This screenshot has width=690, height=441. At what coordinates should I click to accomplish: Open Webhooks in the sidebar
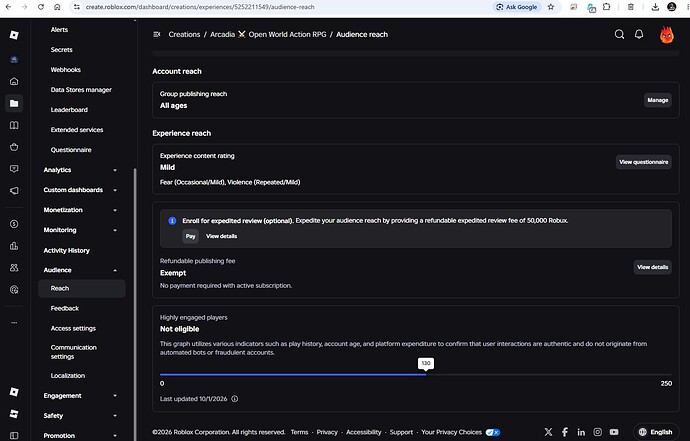click(66, 70)
